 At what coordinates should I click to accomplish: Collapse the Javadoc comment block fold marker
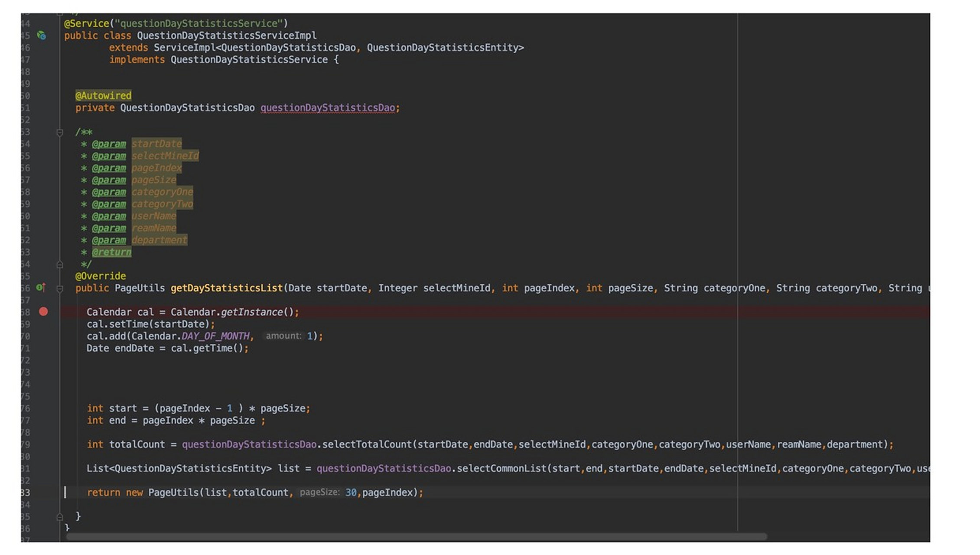click(x=60, y=132)
